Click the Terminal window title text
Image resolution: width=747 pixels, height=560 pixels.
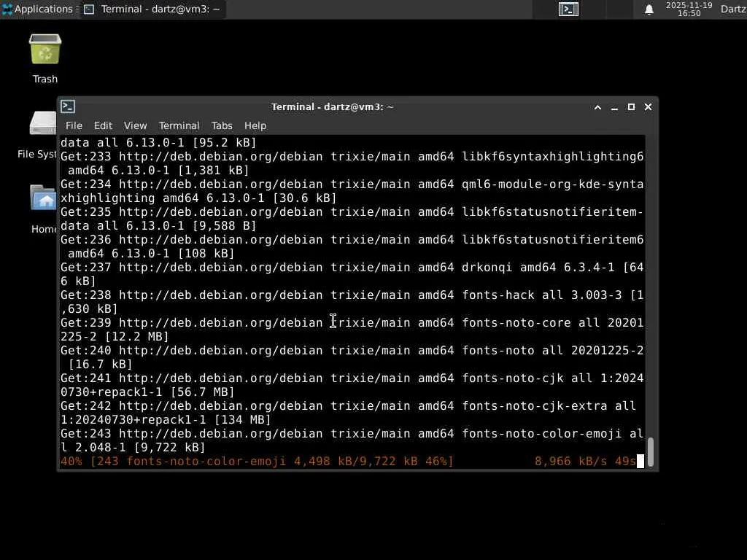click(x=333, y=107)
